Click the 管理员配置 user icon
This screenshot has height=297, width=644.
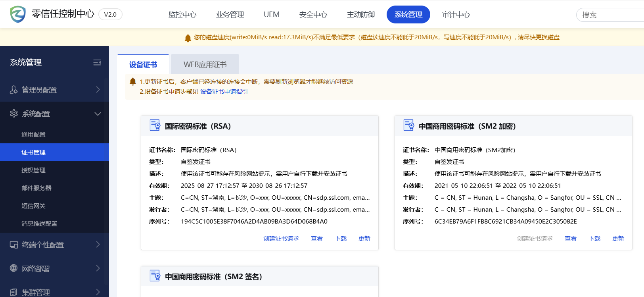[x=14, y=90]
